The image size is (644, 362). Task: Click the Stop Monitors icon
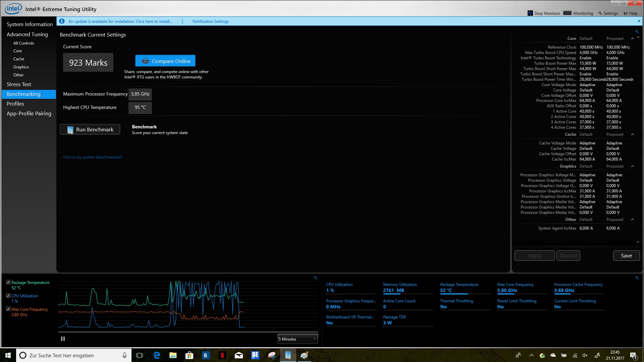click(530, 13)
